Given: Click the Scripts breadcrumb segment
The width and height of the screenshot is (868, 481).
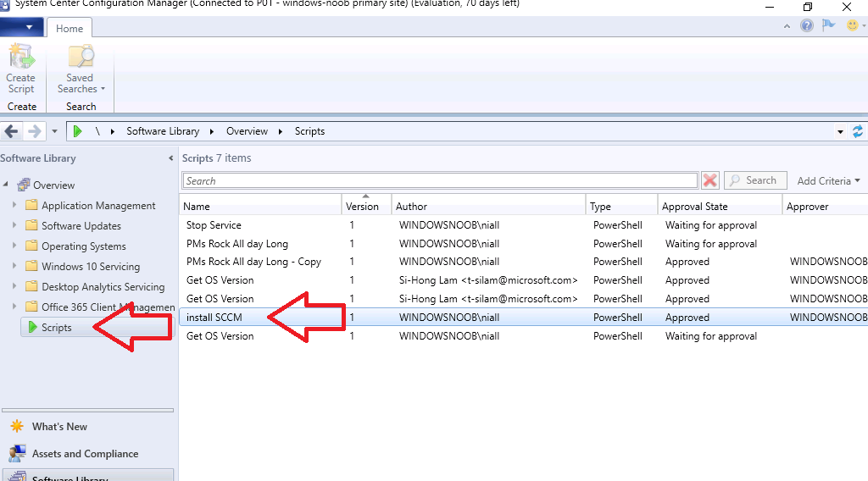Looking at the screenshot, I should [x=309, y=131].
